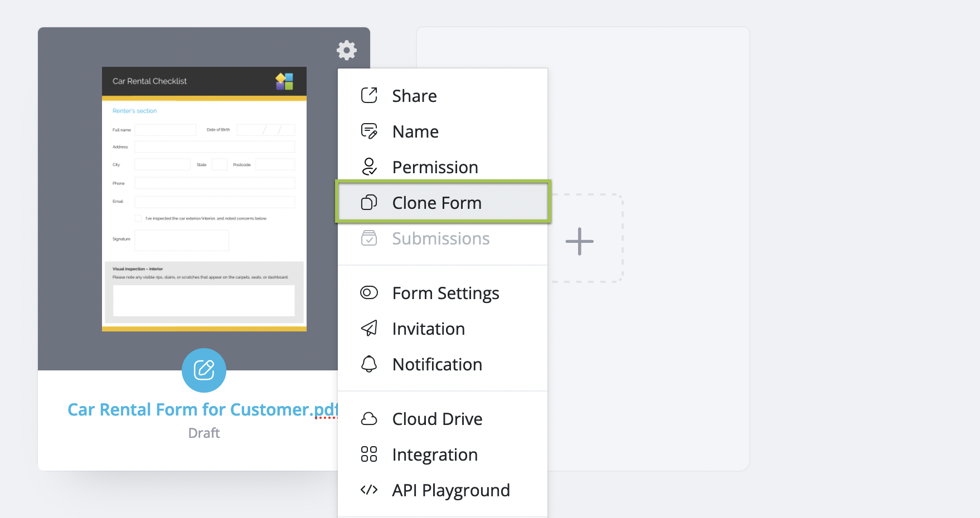This screenshot has height=518, width=980.
Task: Click the blue edit pencil circle icon
Action: pos(204,370)
